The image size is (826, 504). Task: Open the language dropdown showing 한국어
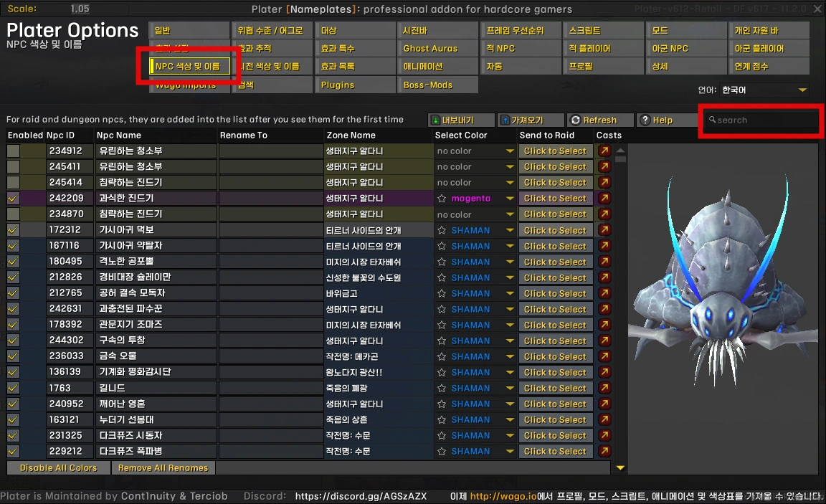click(764, 90)
